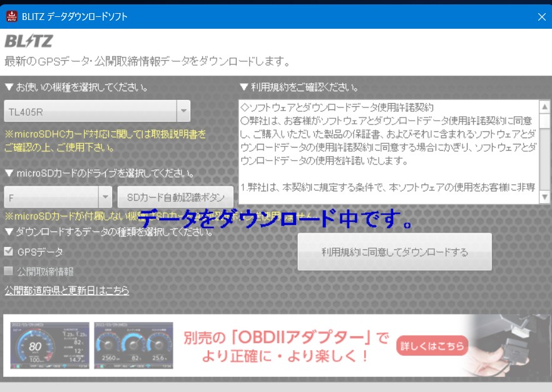Click the microSDHCカード対応 yellow note

105,140
